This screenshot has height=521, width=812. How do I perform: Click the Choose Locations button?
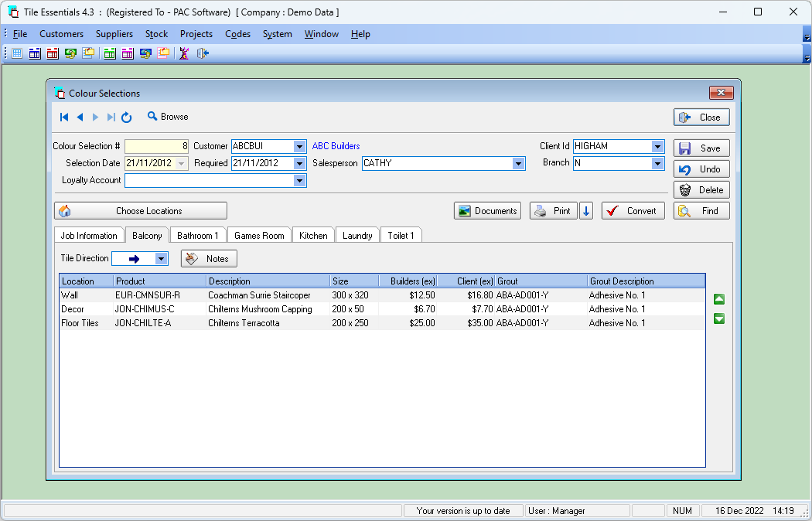tap(140, 211)
